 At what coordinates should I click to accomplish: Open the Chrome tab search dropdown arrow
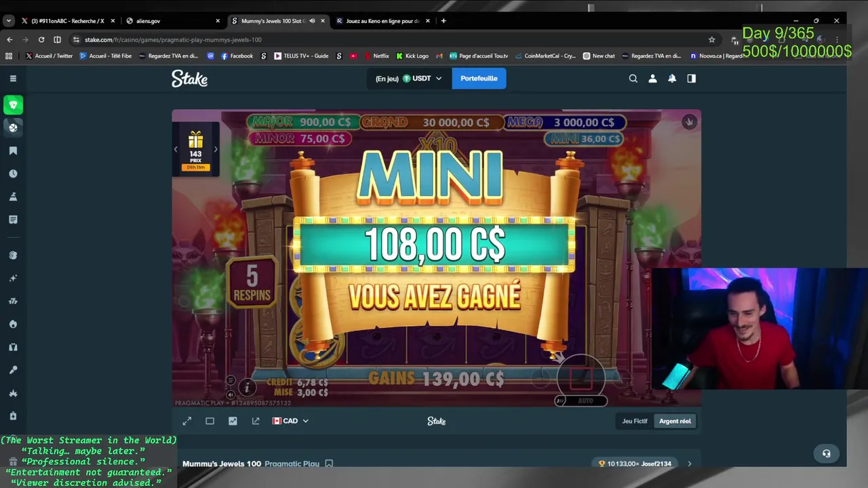[x=9, y=21]
